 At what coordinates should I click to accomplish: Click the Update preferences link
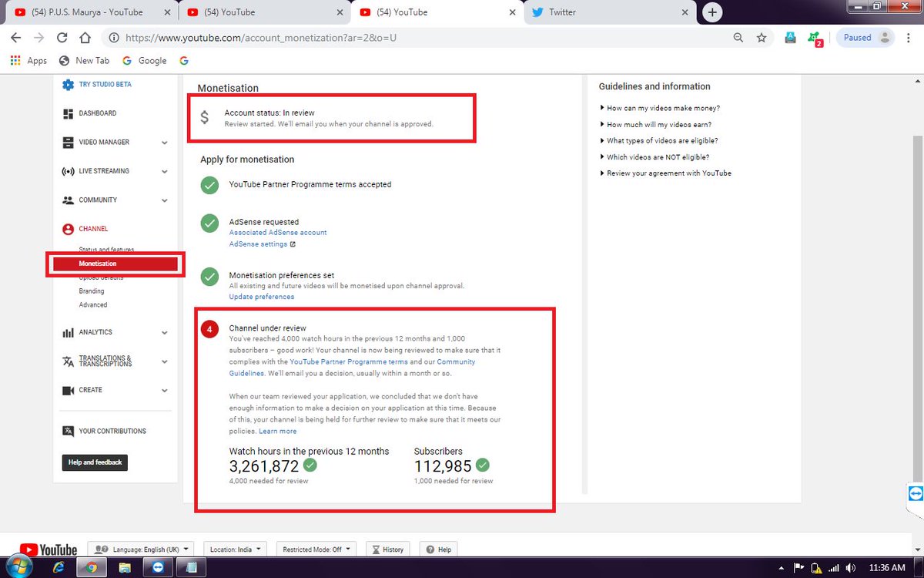tap(262, 297)
